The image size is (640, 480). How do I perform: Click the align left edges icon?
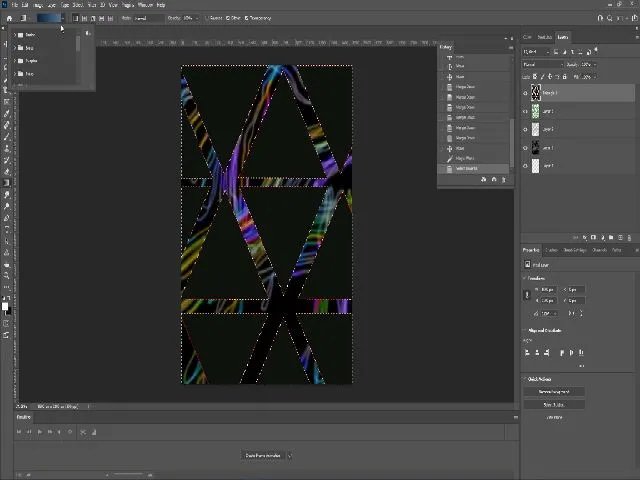[x=527, y=353]
